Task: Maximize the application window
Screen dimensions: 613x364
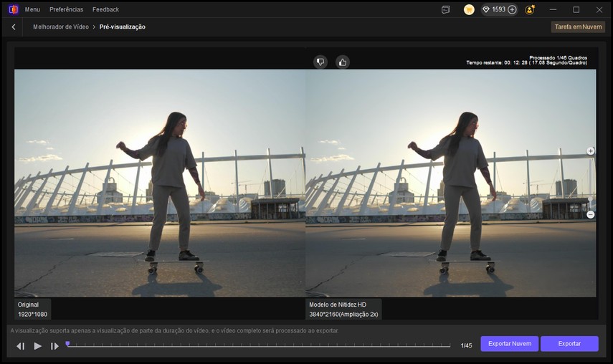Action: (576, 10)
